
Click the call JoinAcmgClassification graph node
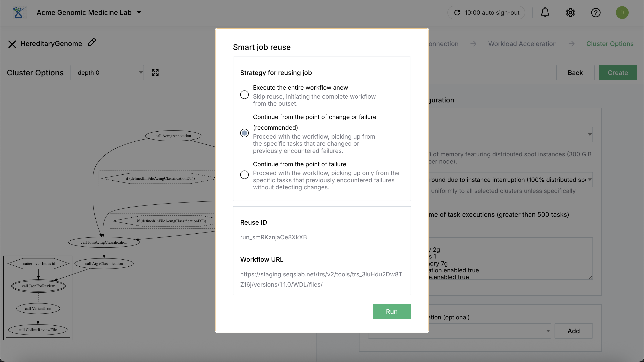(x=104, y=242)
